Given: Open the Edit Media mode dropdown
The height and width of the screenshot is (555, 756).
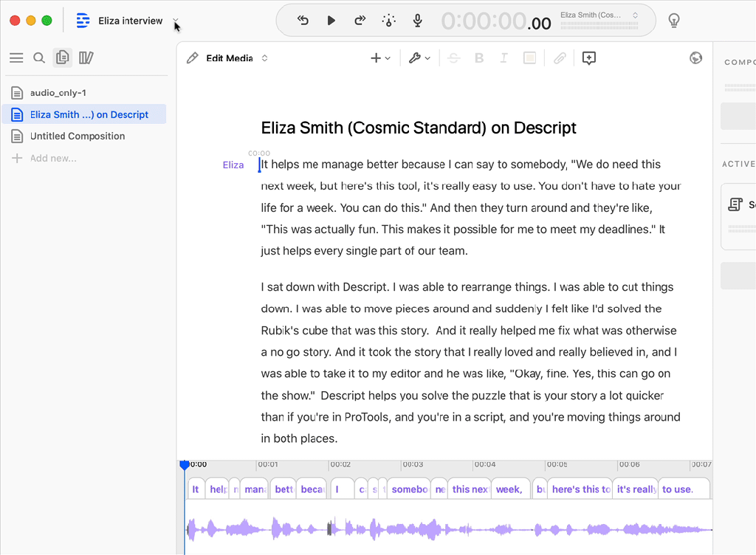Looking at the screenshot, I should click(237, 58).
